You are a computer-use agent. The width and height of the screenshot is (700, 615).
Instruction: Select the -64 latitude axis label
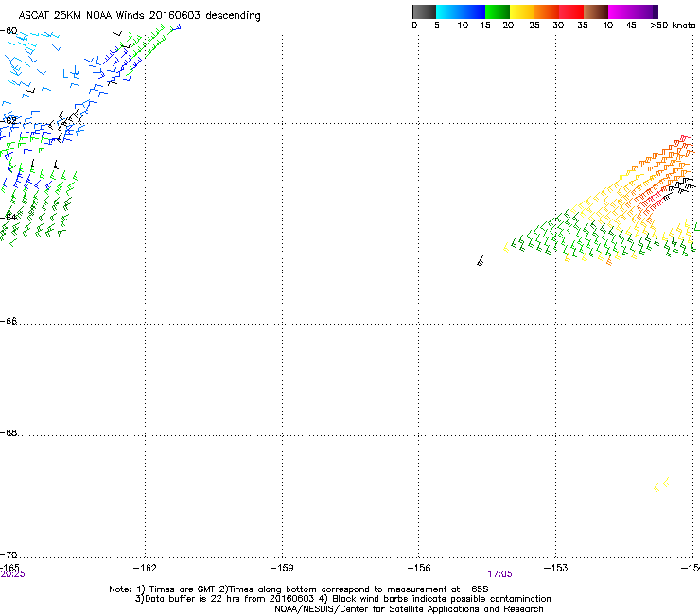pyautogui.click(x=9, y=217)
